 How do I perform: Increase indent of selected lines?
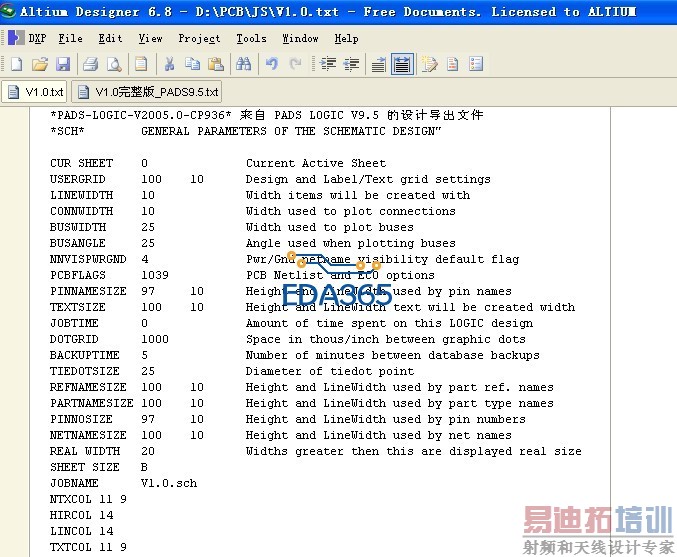(328, 64)
